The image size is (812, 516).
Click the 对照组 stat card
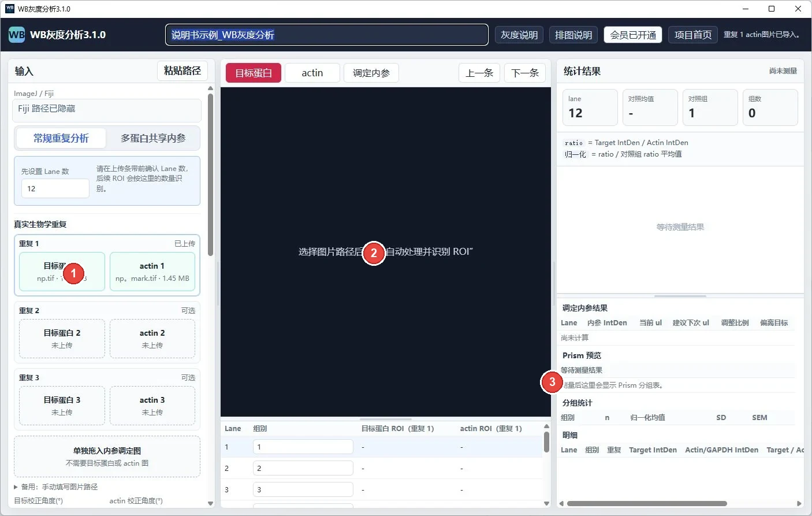click(x=710, y=107)
